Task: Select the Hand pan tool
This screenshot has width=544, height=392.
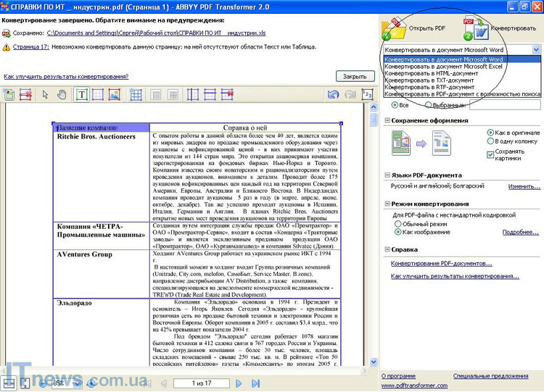Action: (62, 94)
